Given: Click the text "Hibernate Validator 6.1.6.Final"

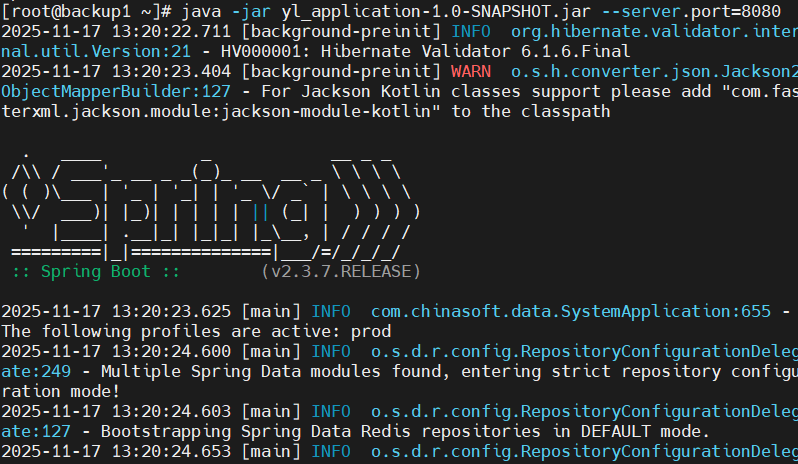Looking at the screenshot, I should pos(475,51).
